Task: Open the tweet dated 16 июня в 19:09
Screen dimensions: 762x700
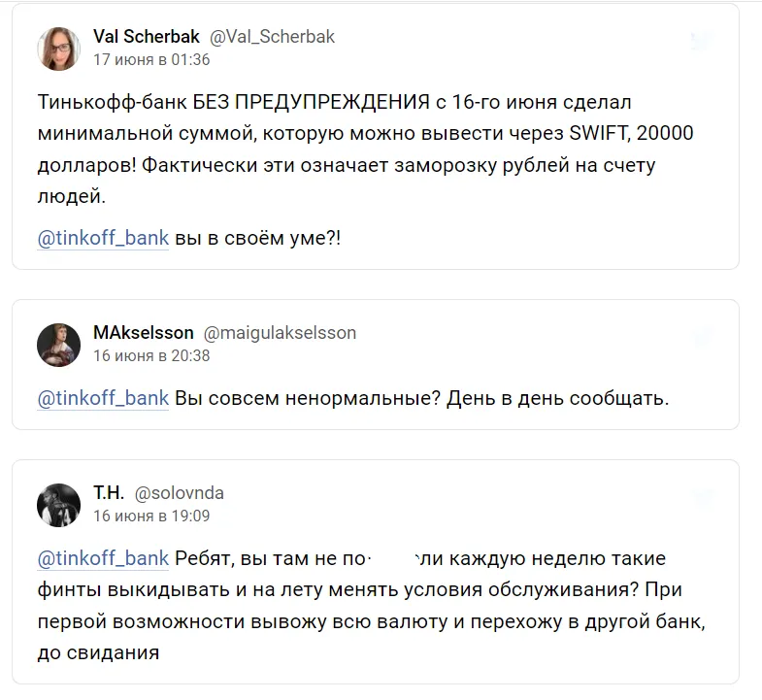Action: (x=151, y=516)
